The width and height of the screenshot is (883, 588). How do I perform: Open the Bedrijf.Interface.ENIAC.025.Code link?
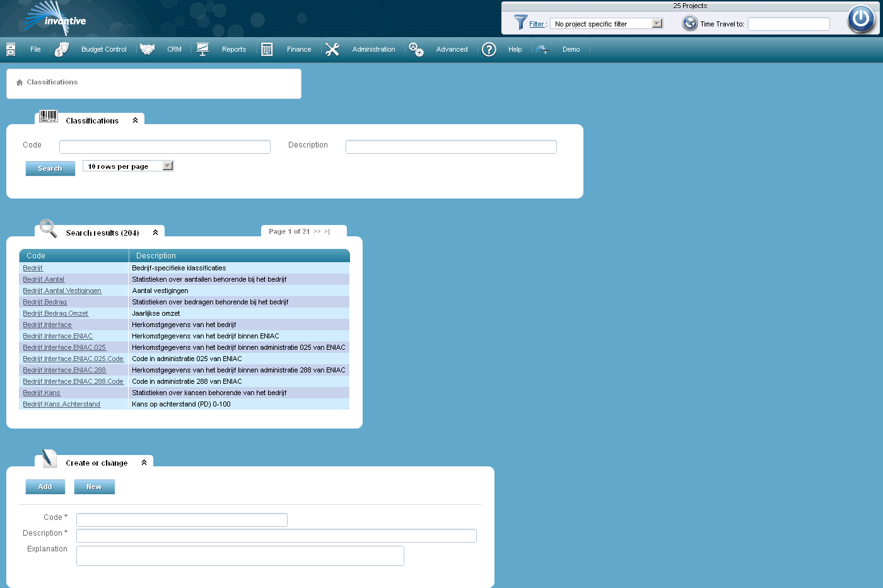click(x=73, y=359)
